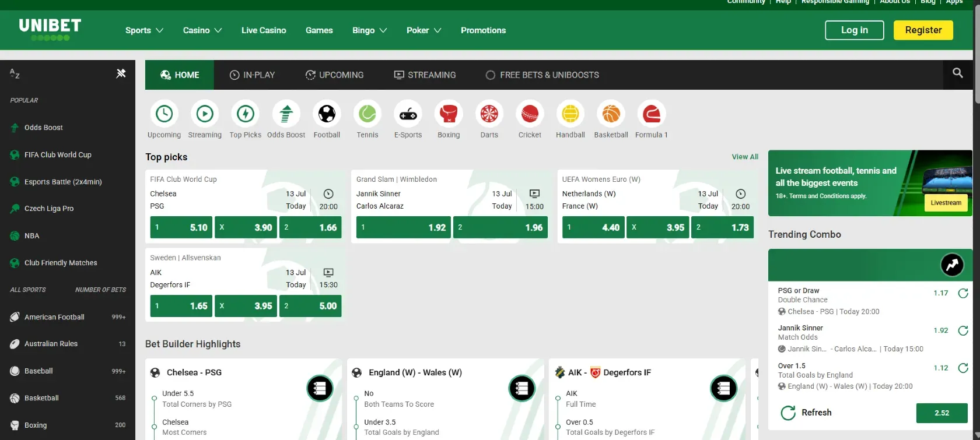980x440 pixels.
Task: Refresh the Trending Combo
Action: coord(806,413)
